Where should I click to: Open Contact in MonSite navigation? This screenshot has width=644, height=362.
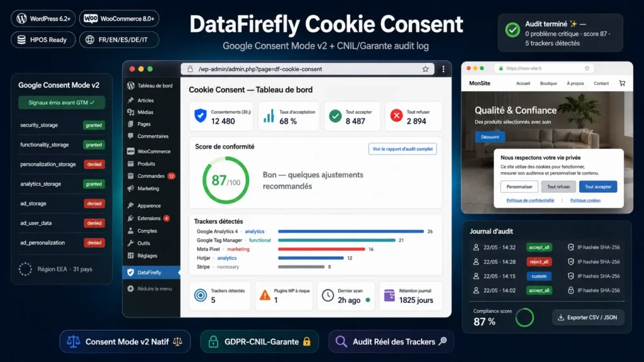pos(601,84)
